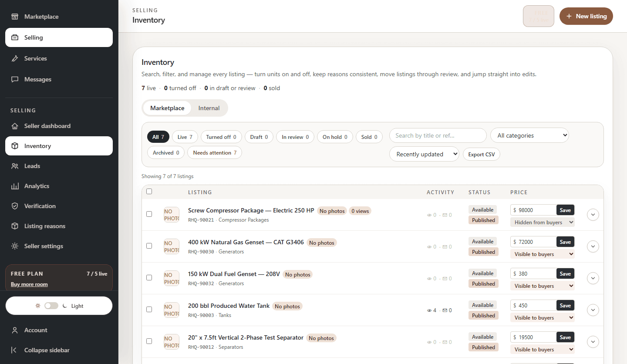Open the All categories dropdown
The width and height of the screenshot is (627, 364).
point(529,135)
